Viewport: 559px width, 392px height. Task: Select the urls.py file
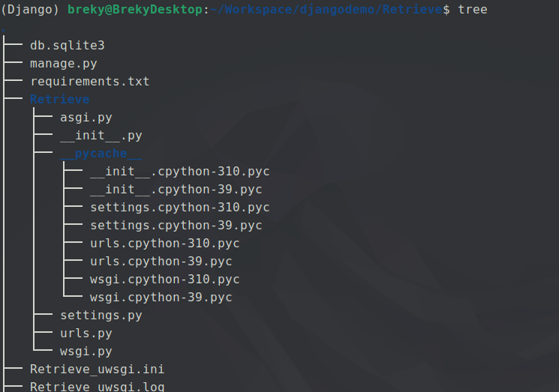click(x=86, y=334)
